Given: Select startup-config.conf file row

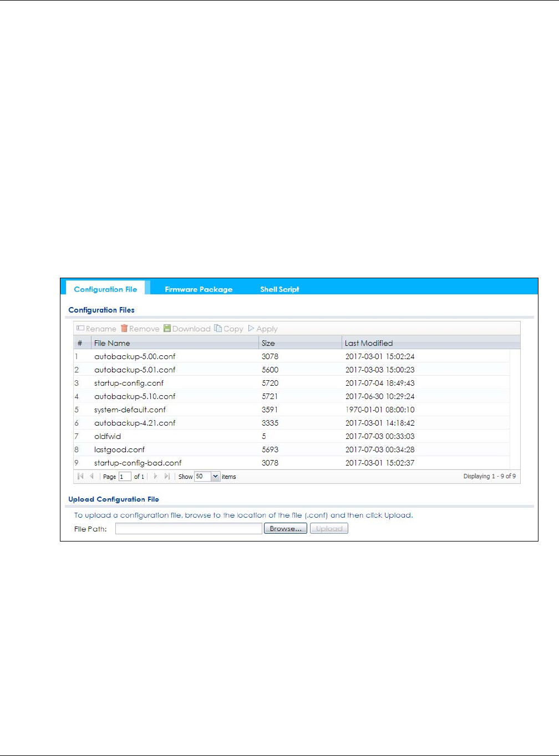Looking at the screenshot, I should (x=292, y=383).
